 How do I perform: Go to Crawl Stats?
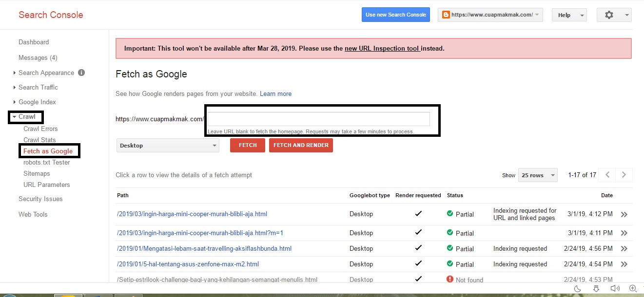(x=39, y=140)
